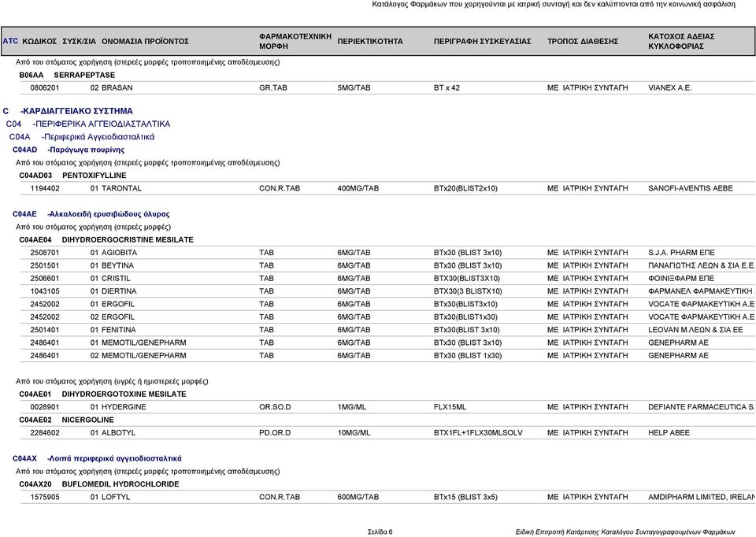Click the product name "FENITINA"

click(119, 330)
